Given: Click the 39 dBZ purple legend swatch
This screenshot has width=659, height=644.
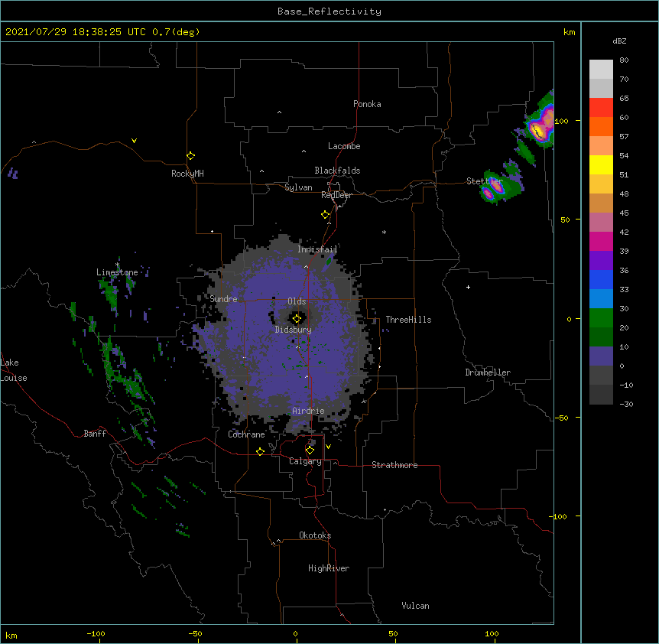Looking at the screenshot, I should [x=601, y=260].
